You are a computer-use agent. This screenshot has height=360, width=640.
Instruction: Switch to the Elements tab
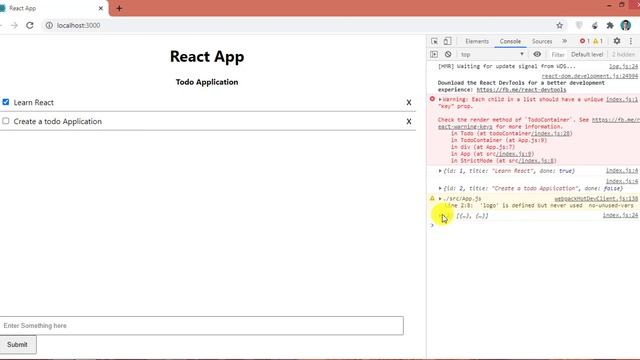point(477,41)
